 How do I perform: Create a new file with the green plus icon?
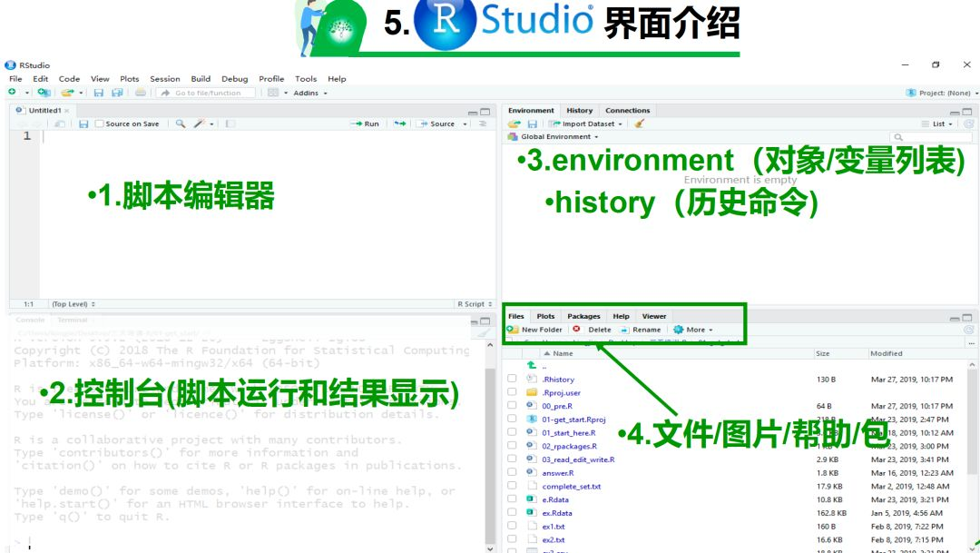[12, 93]
